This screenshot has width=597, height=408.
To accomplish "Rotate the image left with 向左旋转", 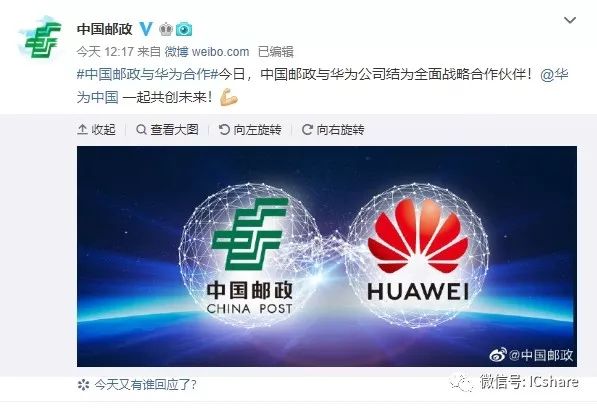I will pos(250,130).
